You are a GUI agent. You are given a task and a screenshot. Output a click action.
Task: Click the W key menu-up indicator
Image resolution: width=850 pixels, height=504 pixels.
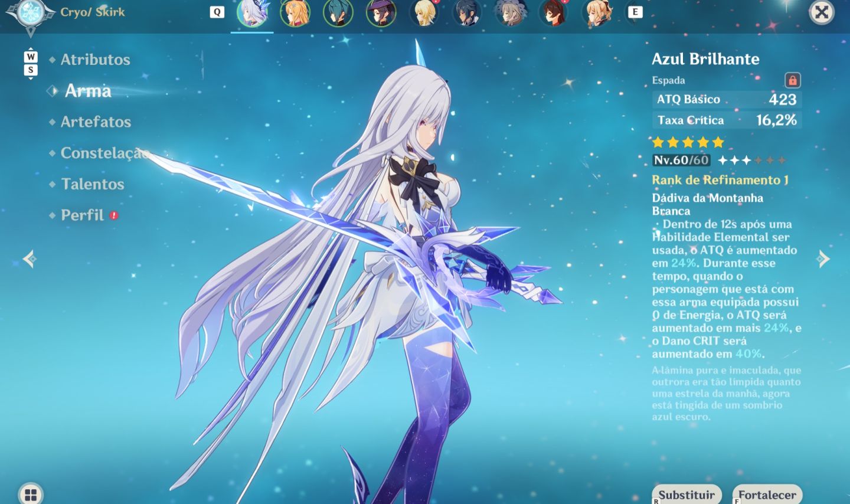(31, 57)
